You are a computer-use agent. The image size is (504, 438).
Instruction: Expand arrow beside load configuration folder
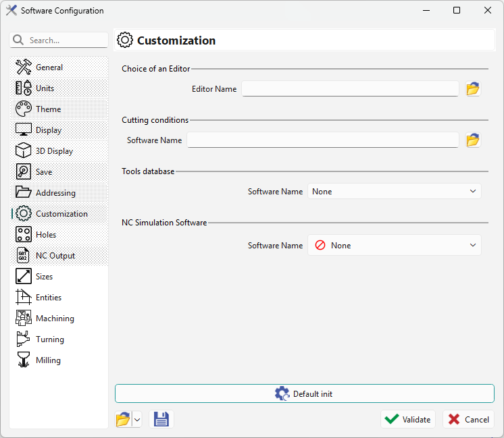[x=137, y=419]
